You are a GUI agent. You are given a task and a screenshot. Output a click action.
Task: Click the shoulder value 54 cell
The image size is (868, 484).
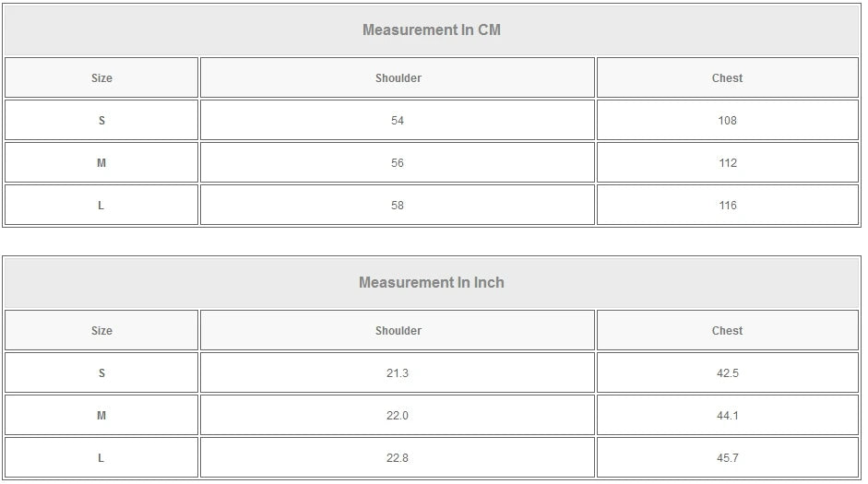398,121
